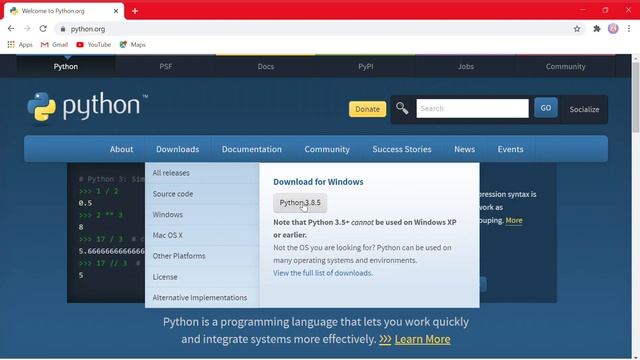Select the Python top meta tab
Screen dimensions: 640x360
coord(66,66)
